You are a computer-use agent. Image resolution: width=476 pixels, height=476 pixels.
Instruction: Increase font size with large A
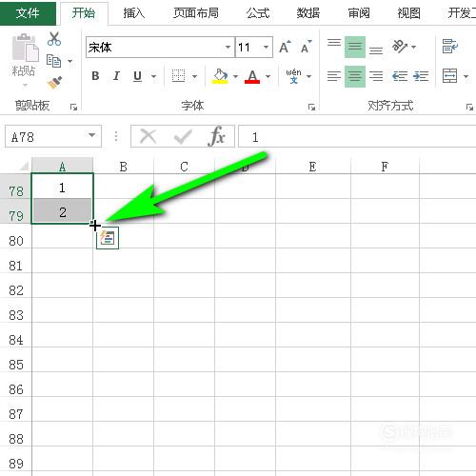click(x=285, y=47)
